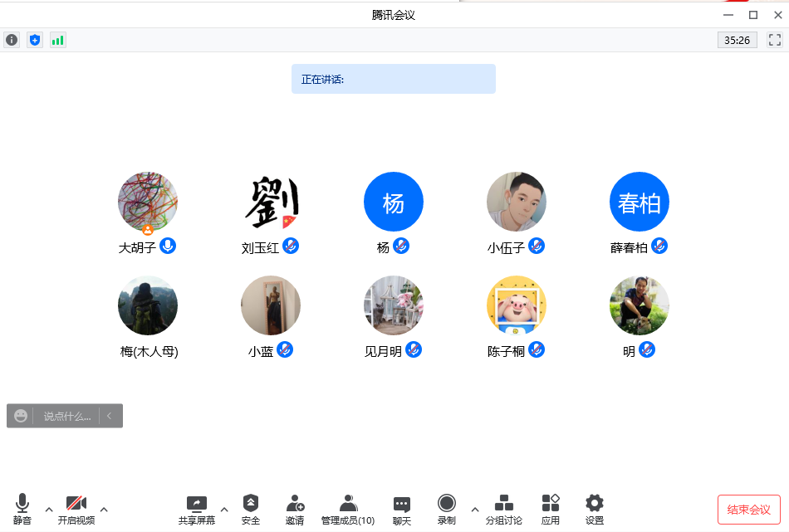Image resolution: width=789 pixels, height=532 pixels.
Task: Open the 聊天 chat panel
Action: coord(402,509)
